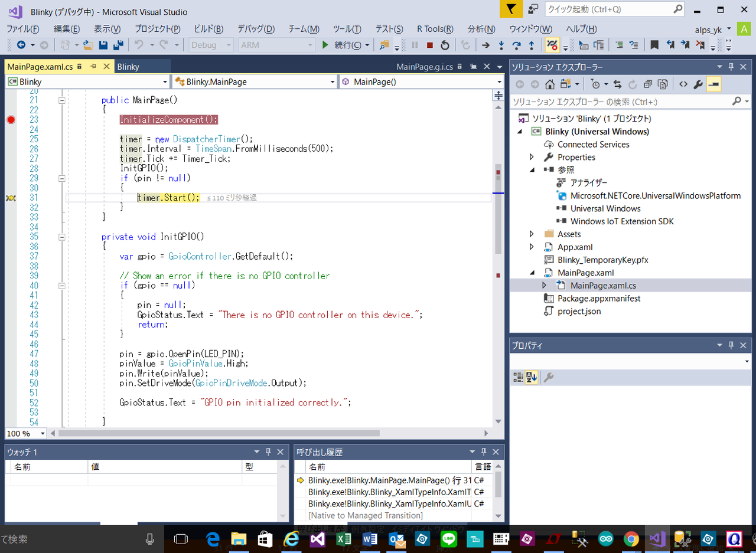Switch to the Blinky document tab
Image resolution: width=756 pixels, height=553 pixels.
[x=128, y=67]
